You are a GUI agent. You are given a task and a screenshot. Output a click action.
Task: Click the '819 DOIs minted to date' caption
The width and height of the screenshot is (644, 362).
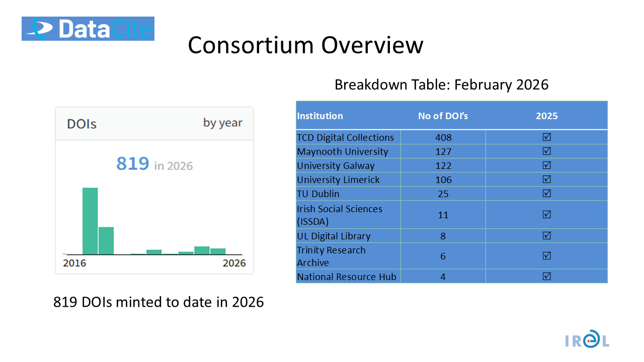pyautogui.click(x=158, y=302)
